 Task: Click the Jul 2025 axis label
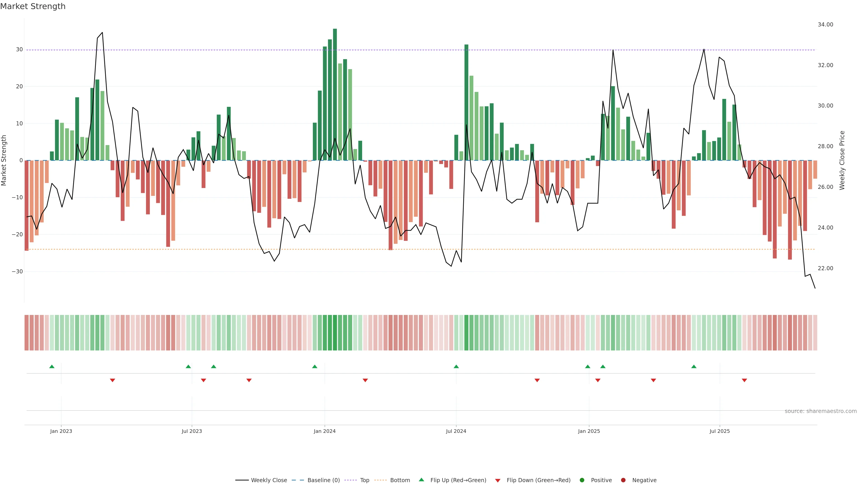click(x=719, y=431)
